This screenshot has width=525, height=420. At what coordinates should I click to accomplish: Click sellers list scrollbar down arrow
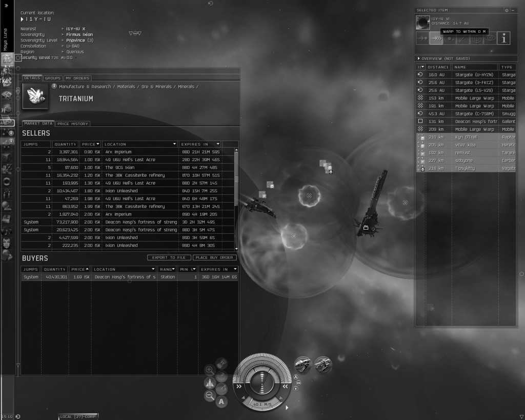click(236, 249)
